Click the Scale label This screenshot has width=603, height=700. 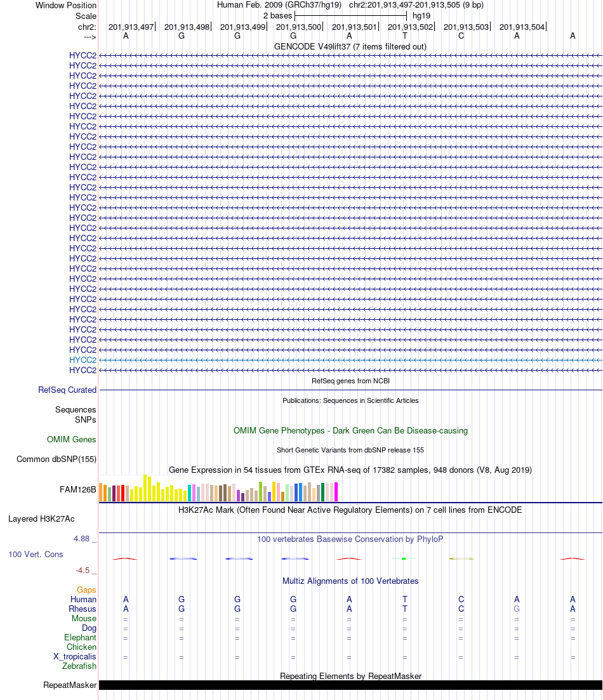[x=86, y=16]
